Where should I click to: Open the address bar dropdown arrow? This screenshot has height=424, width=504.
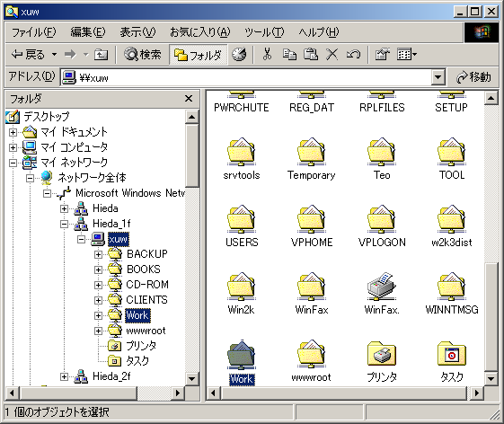438,77
